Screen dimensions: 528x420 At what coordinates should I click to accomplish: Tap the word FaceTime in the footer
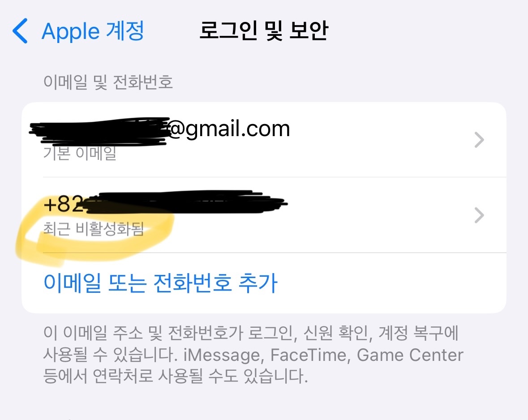tap(309, 355)
